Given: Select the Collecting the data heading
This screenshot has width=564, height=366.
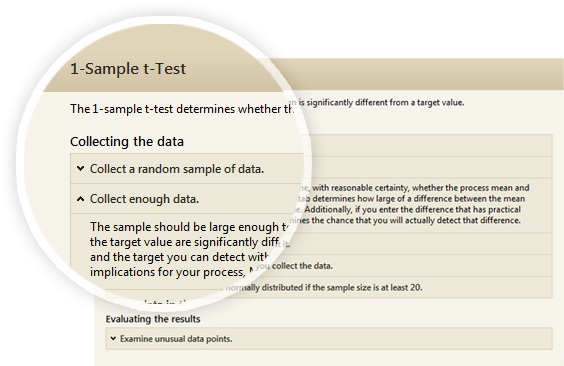Looking at the screenshot, I should 127,141.
